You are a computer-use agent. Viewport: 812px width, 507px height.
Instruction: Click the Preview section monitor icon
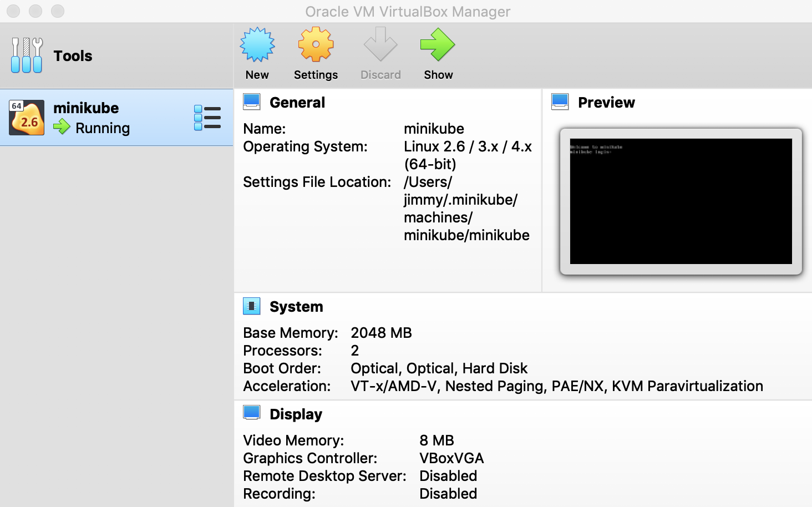[x=560, y=102]
